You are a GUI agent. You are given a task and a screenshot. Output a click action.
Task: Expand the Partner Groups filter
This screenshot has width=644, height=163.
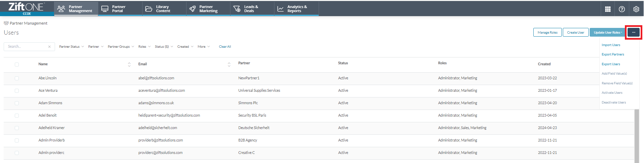(x=121, y=47)
